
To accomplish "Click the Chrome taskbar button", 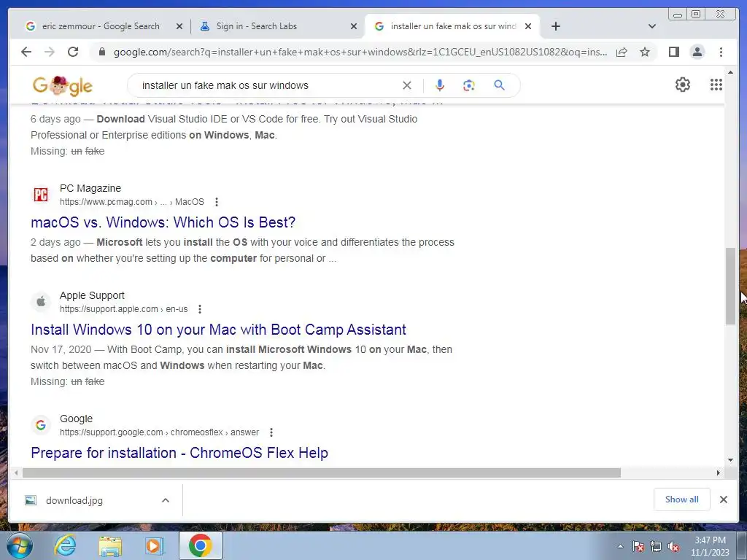I will coord(200,545).
